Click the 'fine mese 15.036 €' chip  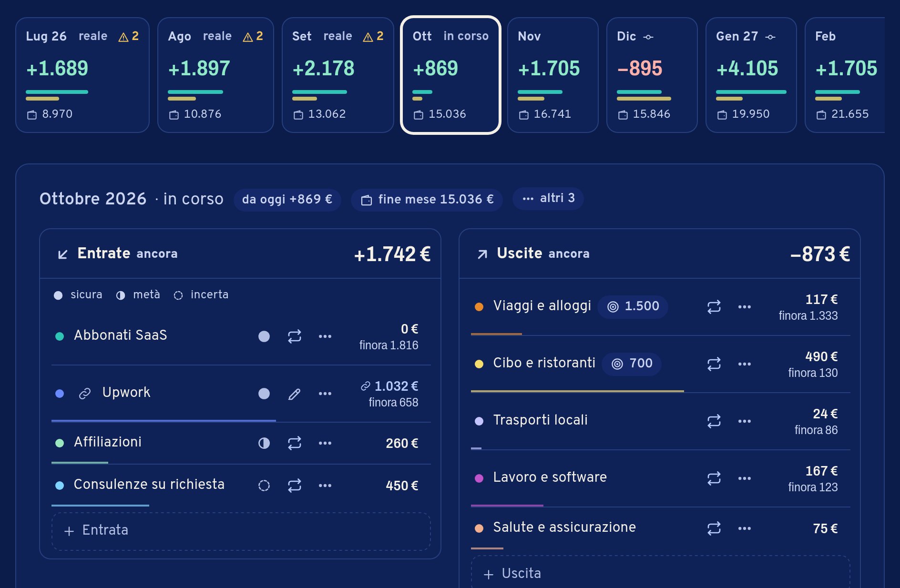pos(427,199)
